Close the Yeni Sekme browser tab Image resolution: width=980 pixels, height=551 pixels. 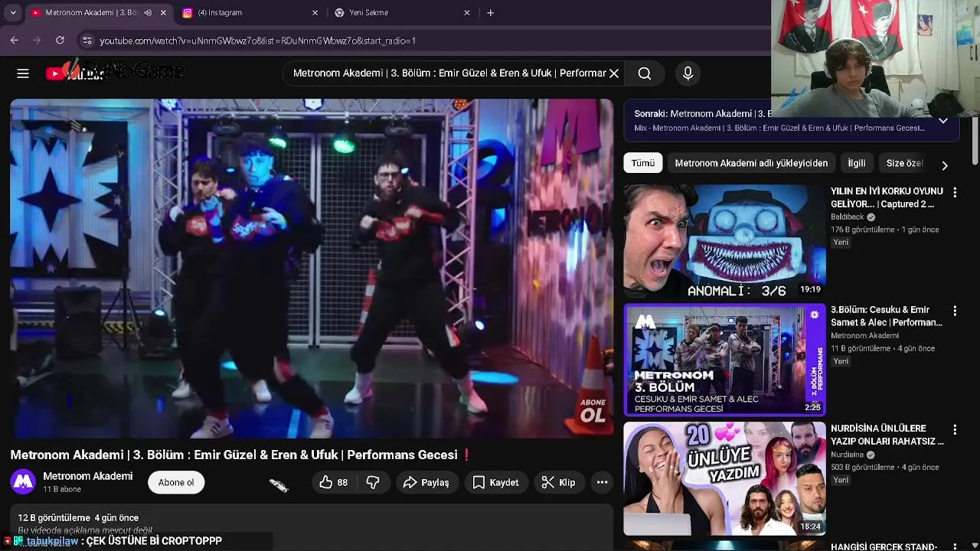click(x=468, y=13)
